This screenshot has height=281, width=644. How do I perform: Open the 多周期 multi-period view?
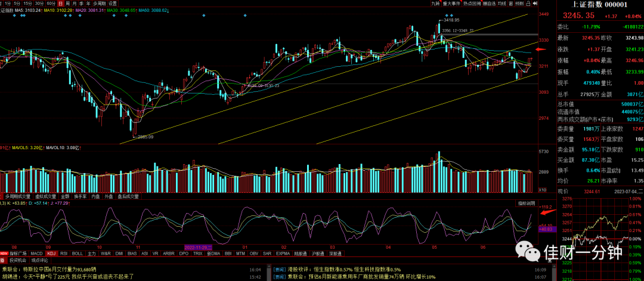click(x=98, y=4)
